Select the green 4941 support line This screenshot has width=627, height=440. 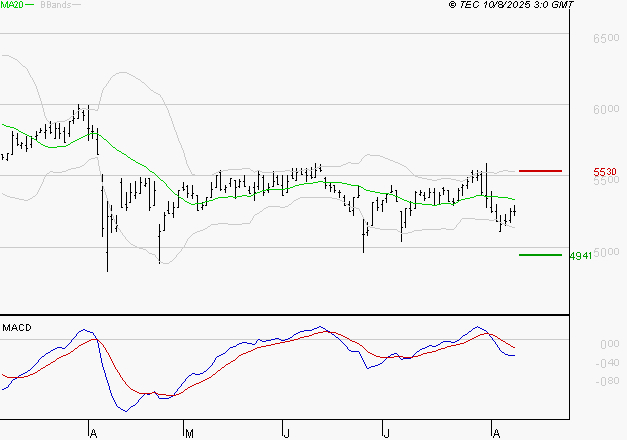point(540,254)
